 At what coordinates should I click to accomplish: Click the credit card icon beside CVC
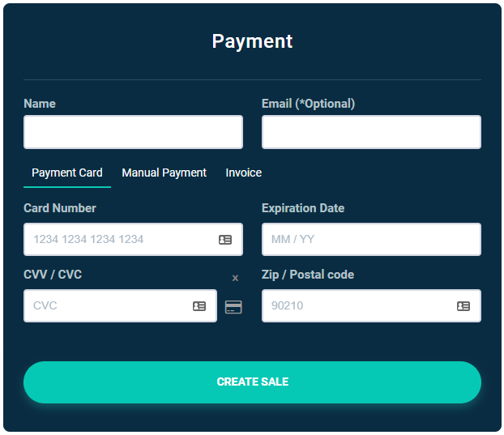coord(233,307)
